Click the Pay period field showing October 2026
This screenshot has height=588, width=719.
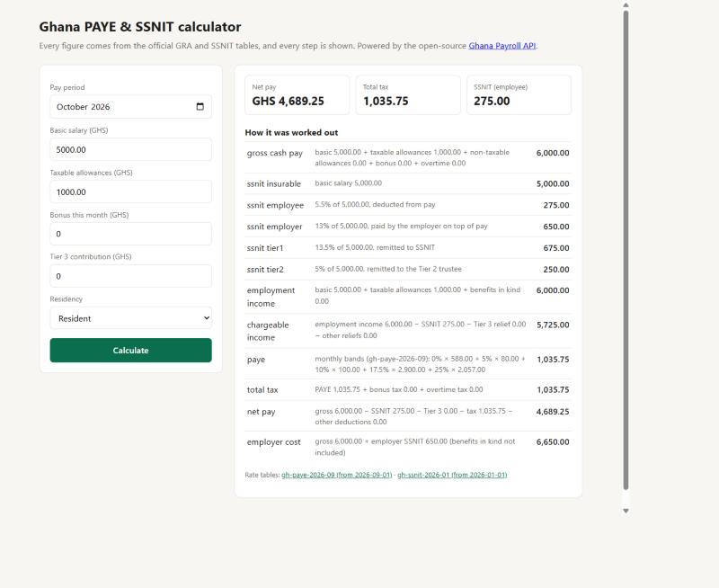tap(130, 107)
